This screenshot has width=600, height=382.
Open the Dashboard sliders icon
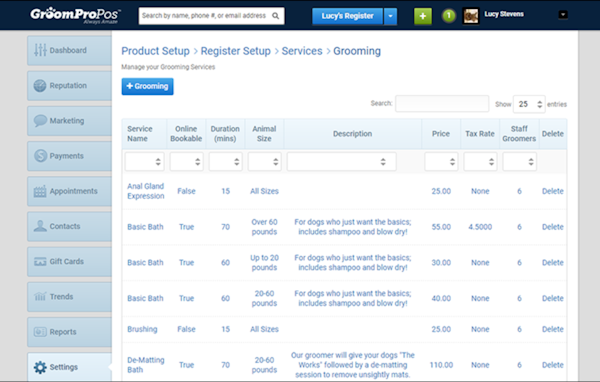pyautogui.click(x=40, y=50)
